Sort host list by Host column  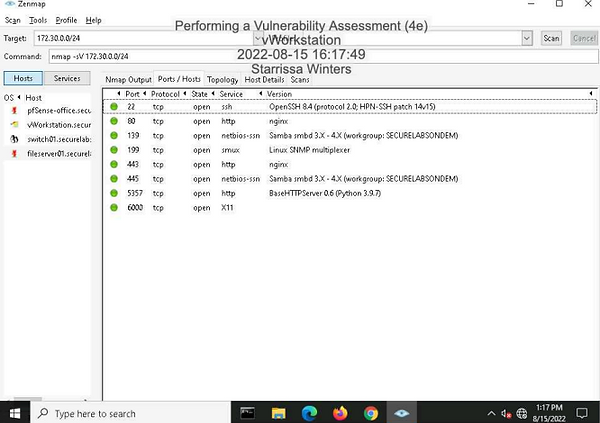point(33,98)
